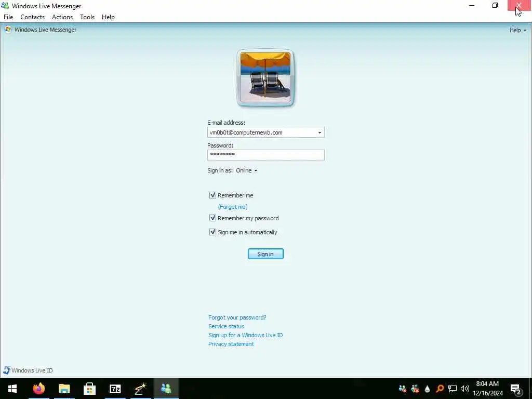Image resolution: width=532 pixels, height=399 pixels.
Task: Open the Sign in as Online status dropdown
Action: click(x=247, y=170)
